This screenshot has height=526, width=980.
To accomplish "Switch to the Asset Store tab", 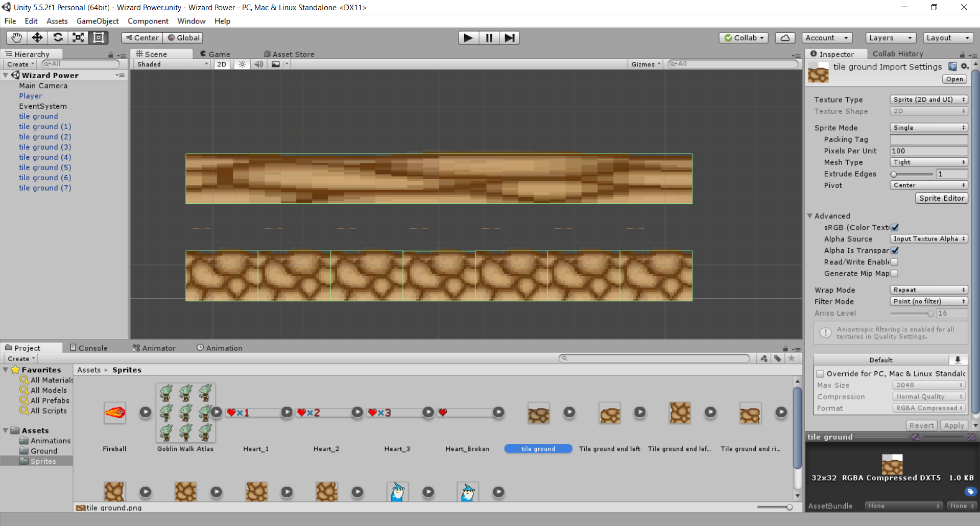I will pyautogui.click(x=289, y=54).
